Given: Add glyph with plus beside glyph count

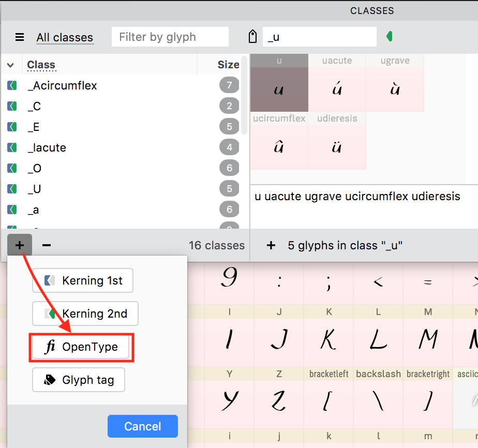Looking at the screenshot, I should pos(271,245).
